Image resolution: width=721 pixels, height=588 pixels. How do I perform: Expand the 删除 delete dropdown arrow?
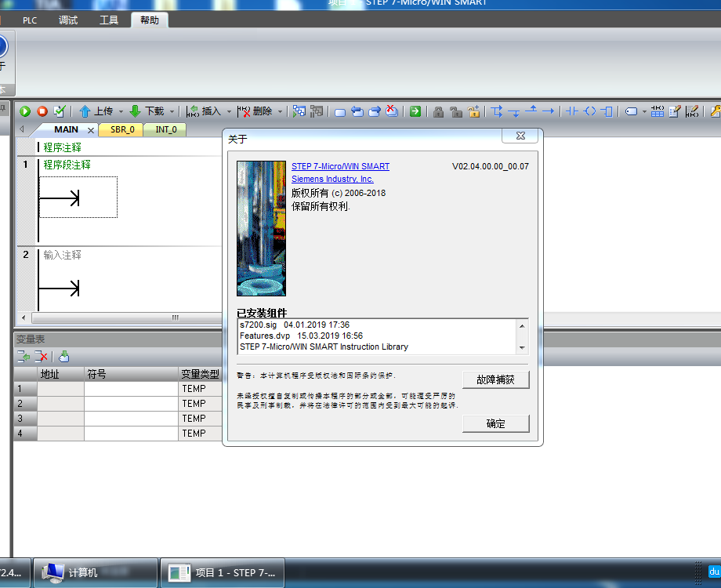coord(280,112)
